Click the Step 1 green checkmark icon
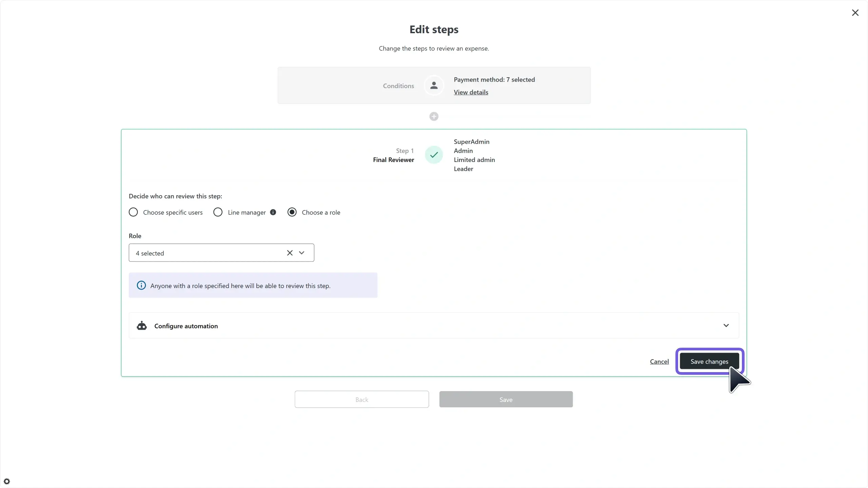This screenshot has height=488, width=868. click(434, 155)
